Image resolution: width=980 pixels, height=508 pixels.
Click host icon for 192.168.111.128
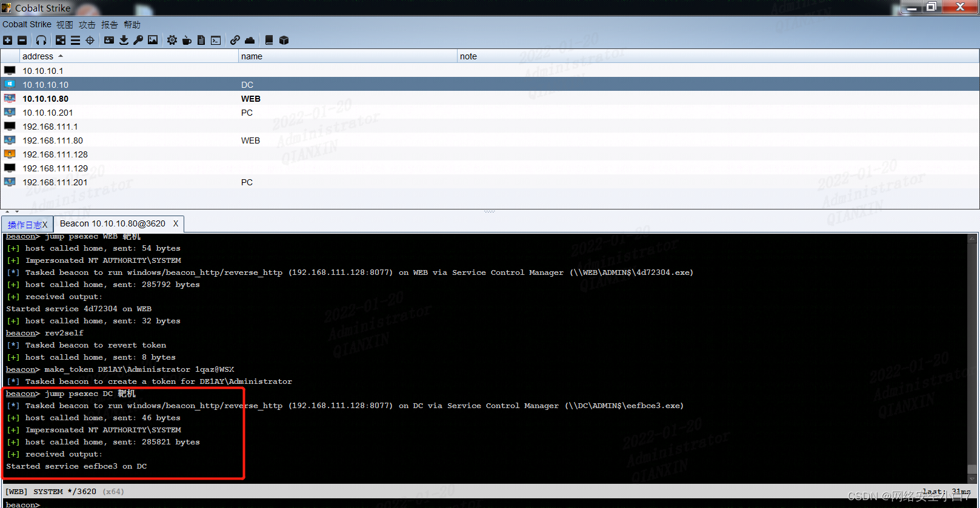tap(10, 154)
